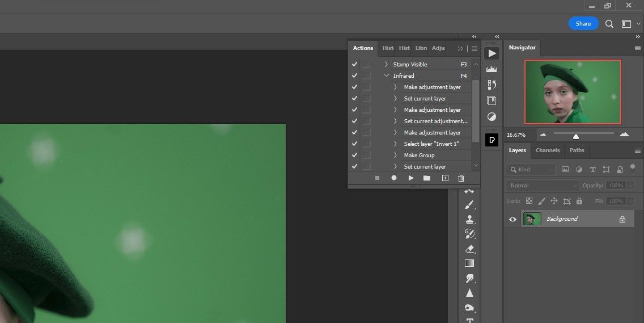
Task: Zoom in with large mountains icon in Navigator
Action: click(624, 134)
